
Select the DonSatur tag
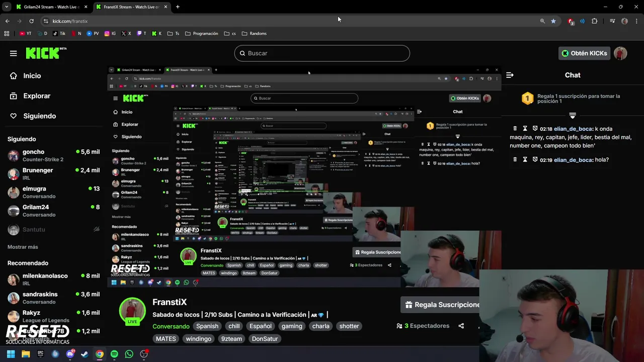[x=265, y=339]
